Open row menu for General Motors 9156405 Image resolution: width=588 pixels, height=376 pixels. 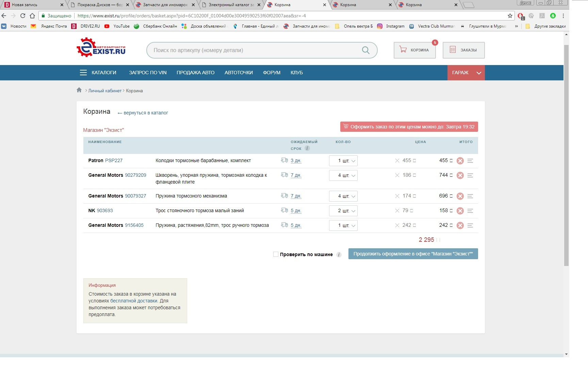pos(470,225)
